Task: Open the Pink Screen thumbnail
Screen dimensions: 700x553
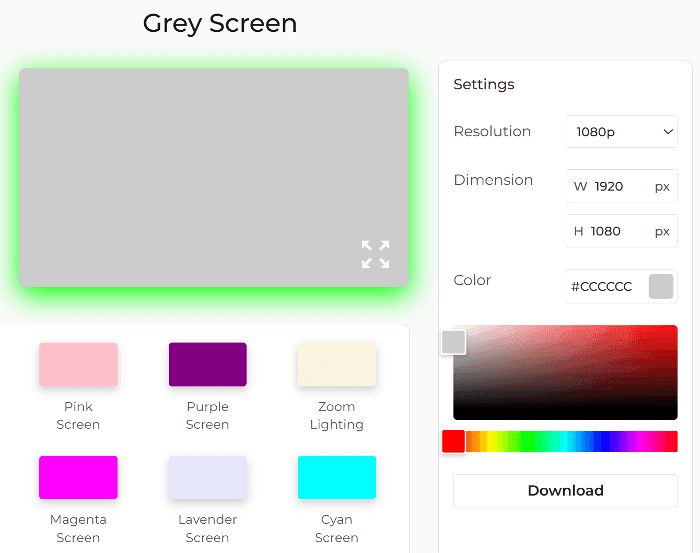Action: coord(78,364)
